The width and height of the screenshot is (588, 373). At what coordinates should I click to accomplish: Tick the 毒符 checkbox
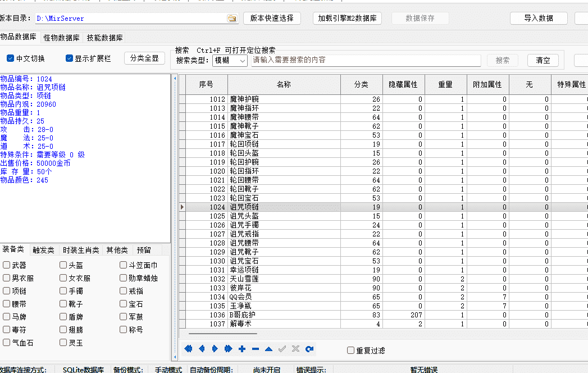click(6, 330)
